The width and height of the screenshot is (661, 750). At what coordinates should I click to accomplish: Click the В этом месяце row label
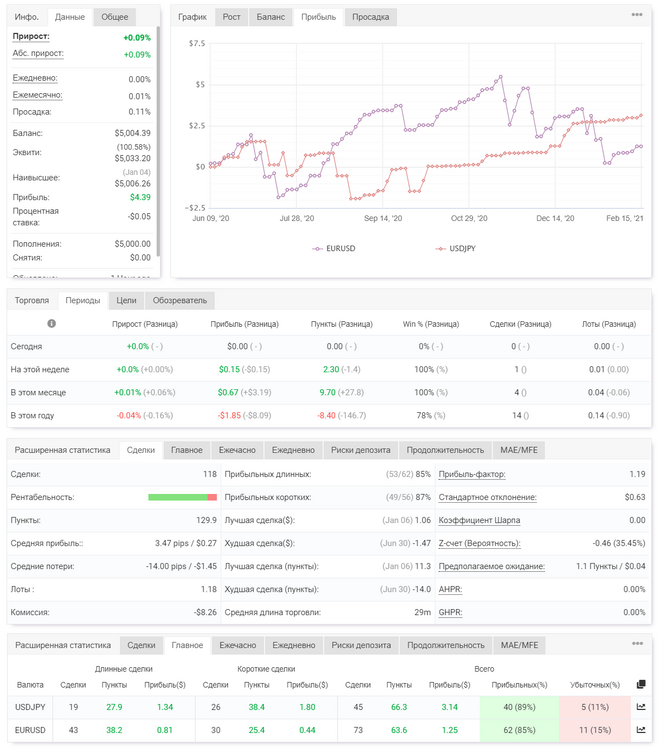click(x=38, y=392)
